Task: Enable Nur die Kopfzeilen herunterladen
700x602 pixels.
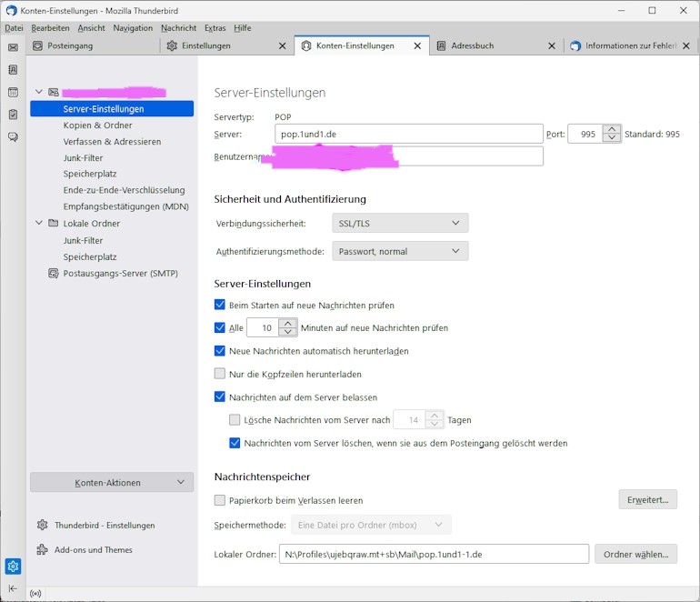Action: coord(220,374)
